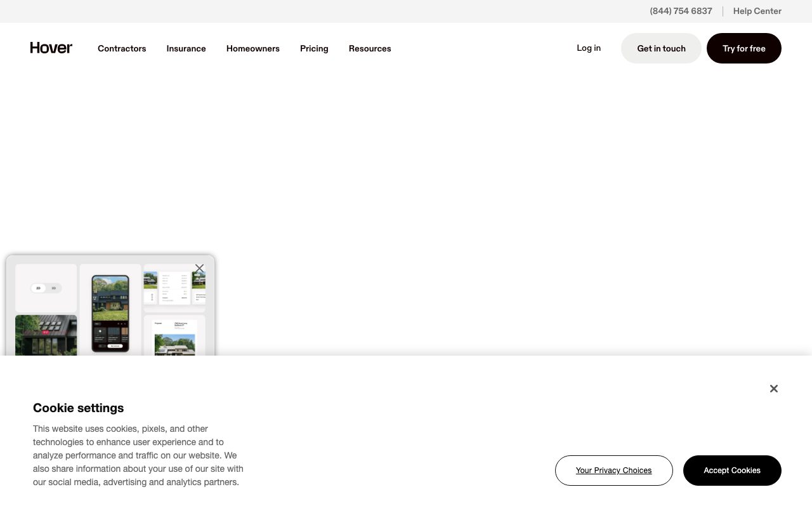Click the "This website uses cookies" paragraph
The width and height of the screenshot is (812, 508).
tap(138, 455)
